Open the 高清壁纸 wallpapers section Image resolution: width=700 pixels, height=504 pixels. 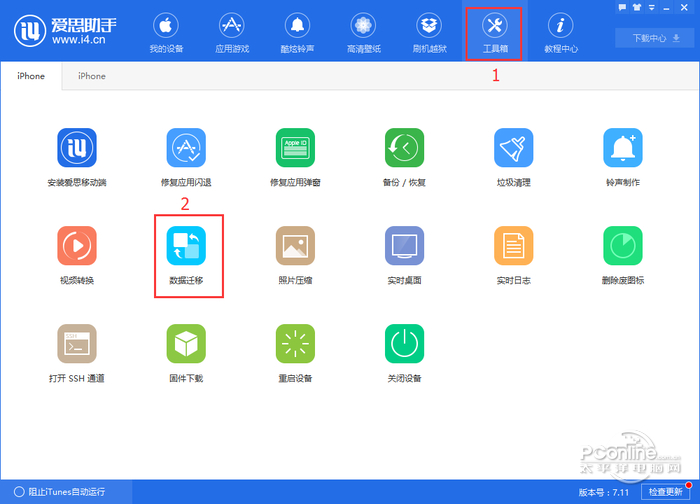click(363, 33)
